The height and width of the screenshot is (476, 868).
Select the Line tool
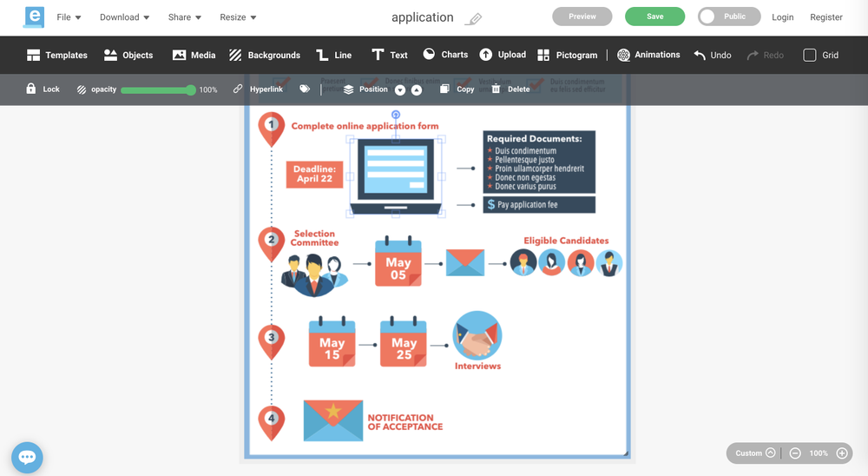[334, 55]
